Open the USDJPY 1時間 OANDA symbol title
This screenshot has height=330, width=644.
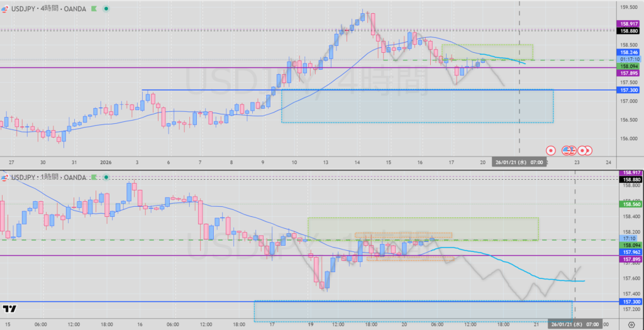[x=49, y=179]
